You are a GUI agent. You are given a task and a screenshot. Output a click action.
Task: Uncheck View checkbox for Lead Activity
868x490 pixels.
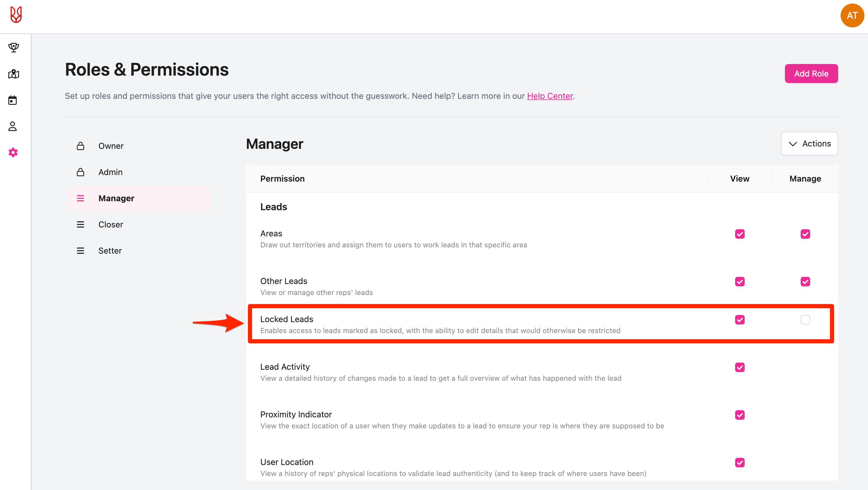pyautogui.click(x=740, y=367)
